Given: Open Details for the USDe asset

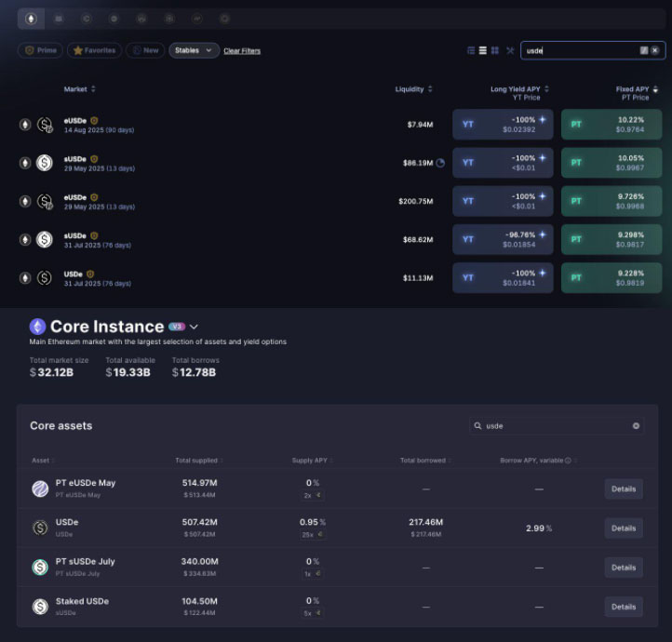Looking at the screenshot, I should pos(624,528).
